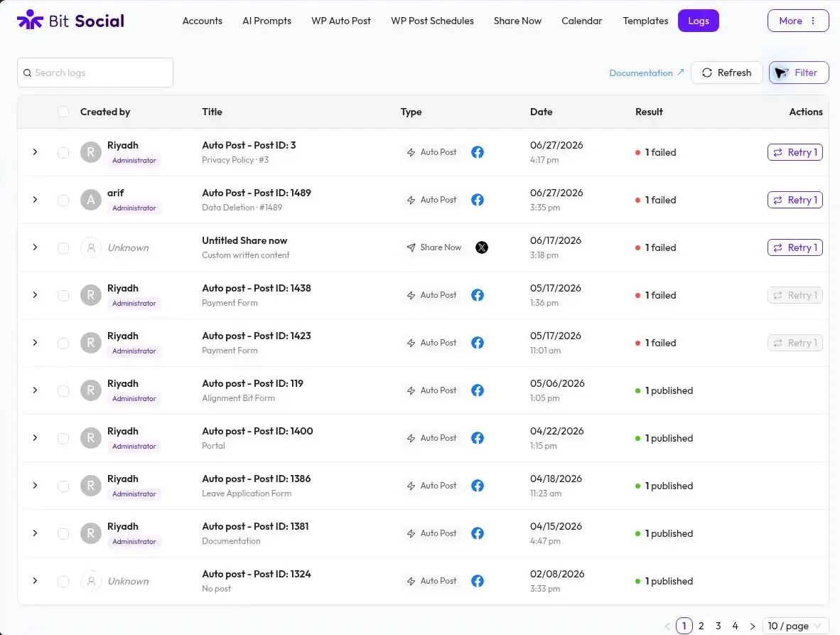Viewport: 840px width, 635px height.
Task: Click the Facebook icon in Post ID: 1400 row
Action: tap(478, 438)
